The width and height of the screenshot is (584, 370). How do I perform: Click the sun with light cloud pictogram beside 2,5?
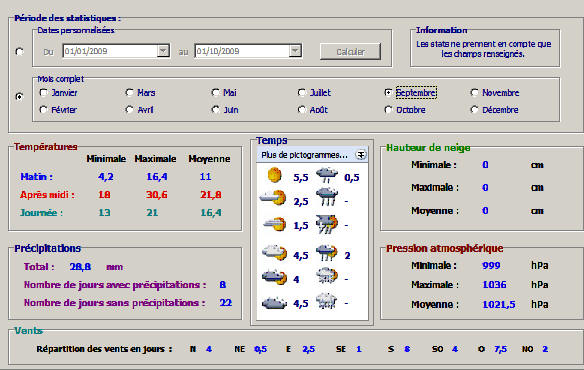coord(273,198)
